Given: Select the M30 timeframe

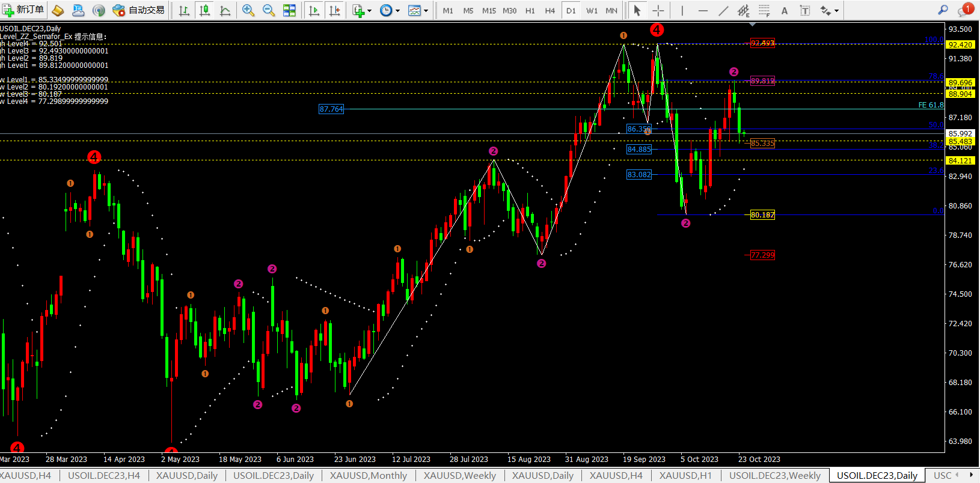Looking at the screenshot, I should pyautogui.click(x=509, y=10).
